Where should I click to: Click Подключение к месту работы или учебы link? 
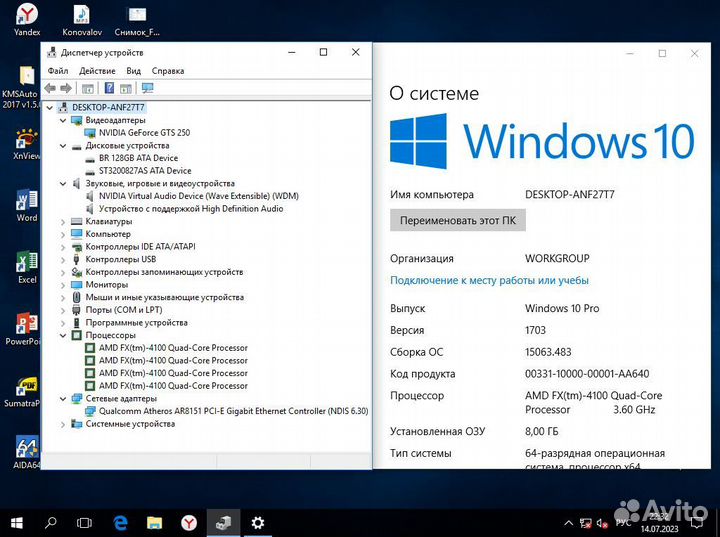click(x=489, y=280)
